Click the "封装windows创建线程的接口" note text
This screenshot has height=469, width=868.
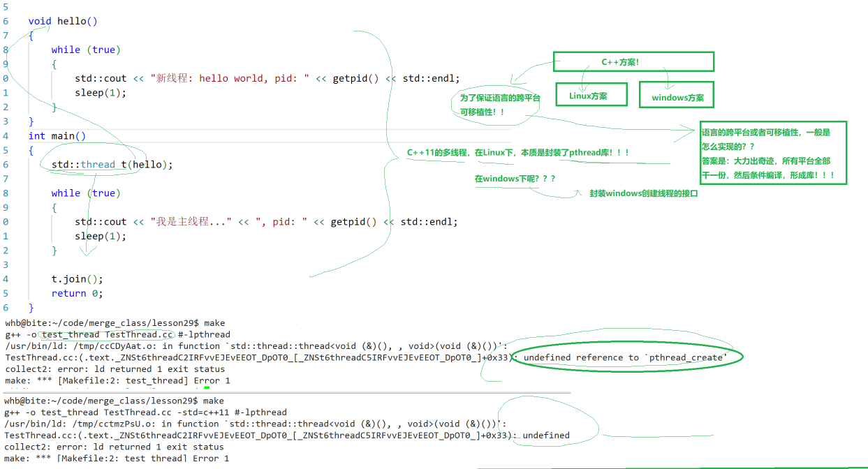pyautogui.click(x=644, y=193)
